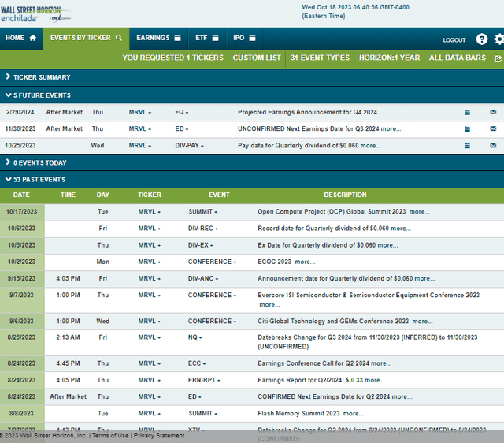
Task: Open SUMMIT dropdown in 10/17/2023 row
Action: [x=203, y=212]
